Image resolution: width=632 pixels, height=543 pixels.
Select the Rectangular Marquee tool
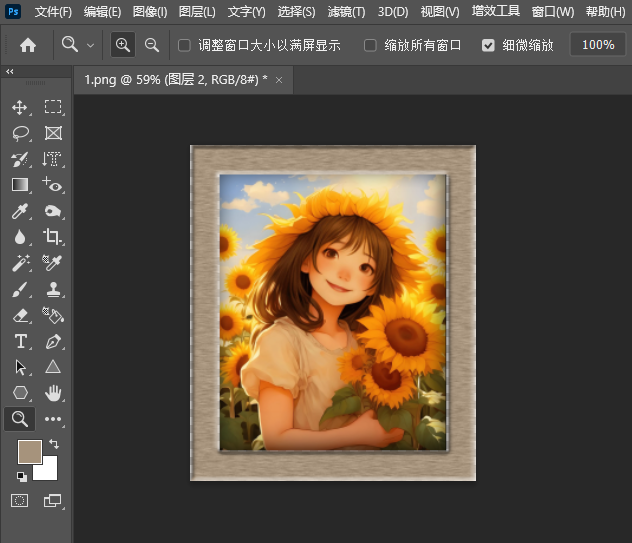tap(53, 107)
